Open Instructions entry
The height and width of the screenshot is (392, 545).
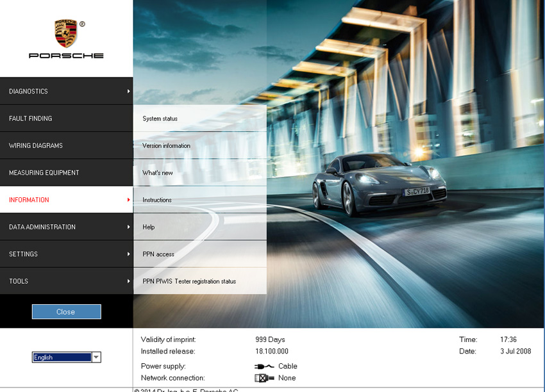tap(200, 200)
